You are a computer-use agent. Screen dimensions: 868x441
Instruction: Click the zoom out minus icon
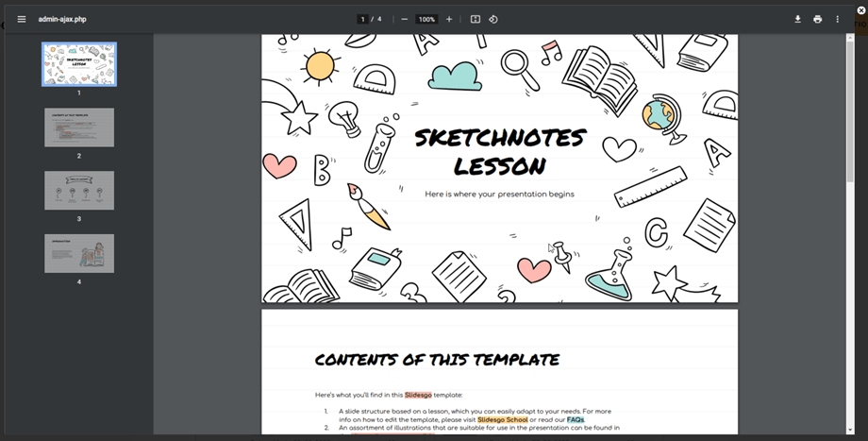[405, 19]
